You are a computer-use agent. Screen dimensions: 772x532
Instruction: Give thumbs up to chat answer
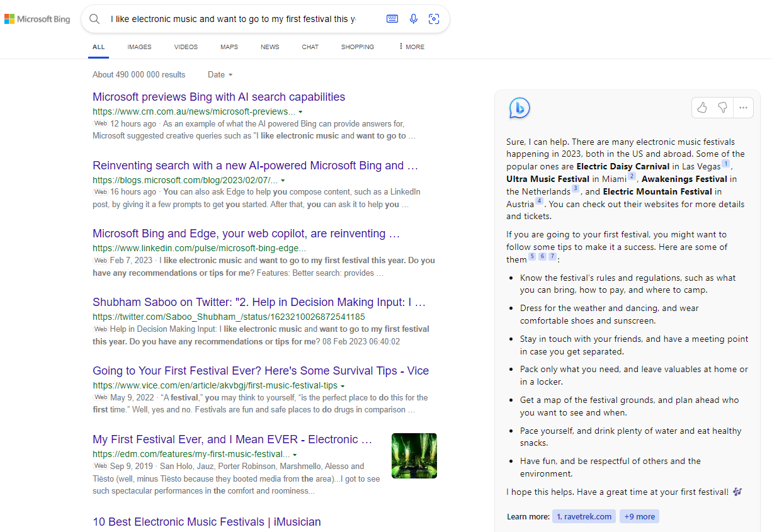pyautogui.click(x=702, y=108)
